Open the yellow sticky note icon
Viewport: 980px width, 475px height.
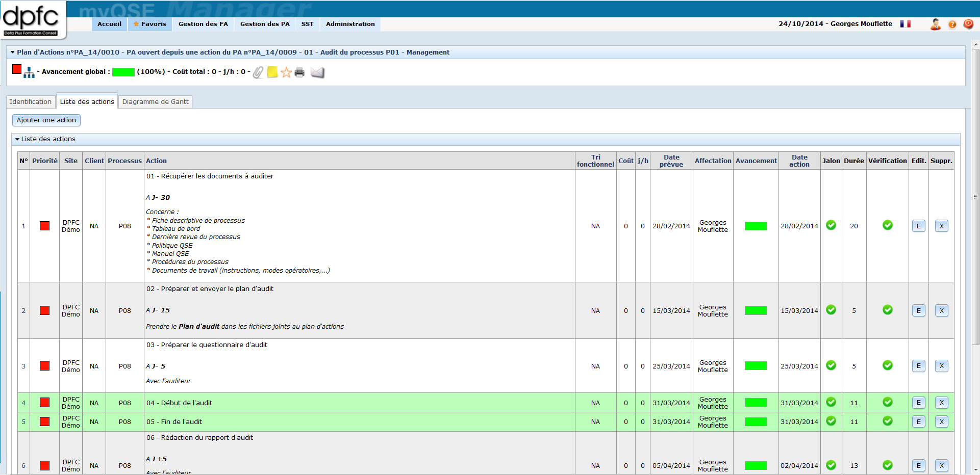(x=272, y=72)
